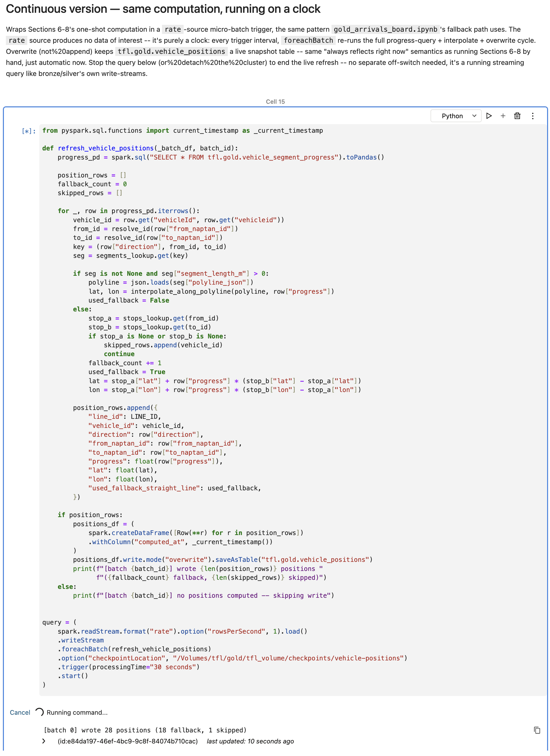This screenshot has height=756, width=550.
Task: Click the saveAsTable overwrite code line
Action: coord(223,559)
